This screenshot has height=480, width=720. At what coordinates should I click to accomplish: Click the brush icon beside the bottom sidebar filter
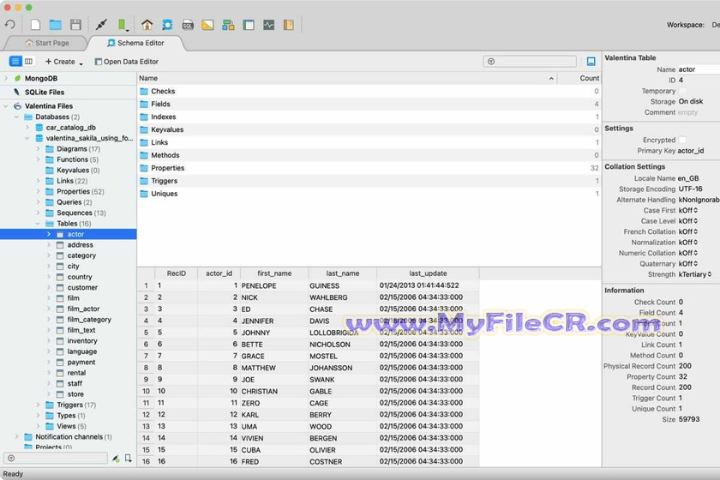click(x=116, y=458)
